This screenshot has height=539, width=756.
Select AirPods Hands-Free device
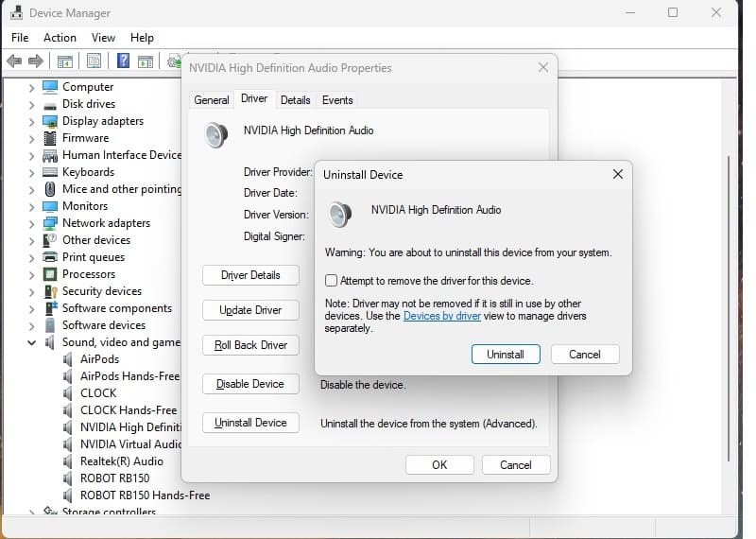coord(129,376)
